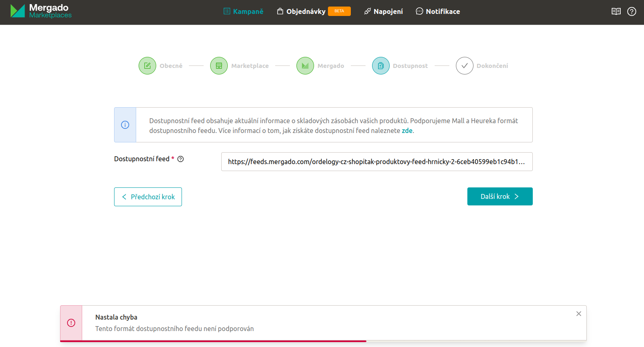This screenshot has width=644, height=347.
Task: Focus the Dostupnostní feed URL field
Action: pyautogui.click(x=377, y=162)
